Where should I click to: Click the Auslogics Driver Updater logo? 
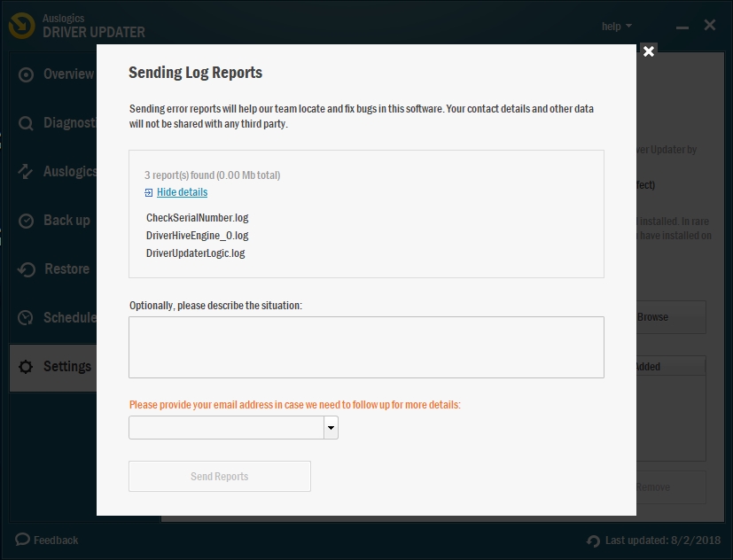coord(22,26)
